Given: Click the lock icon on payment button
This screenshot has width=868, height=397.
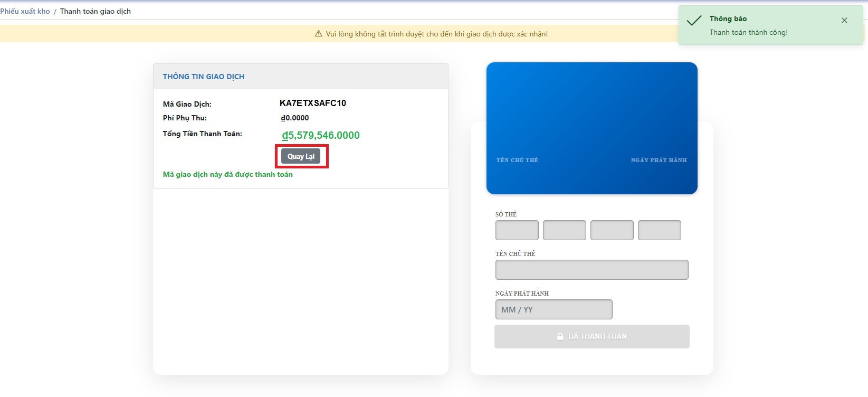Looking at the screenshot, I should tap(560, 337).
